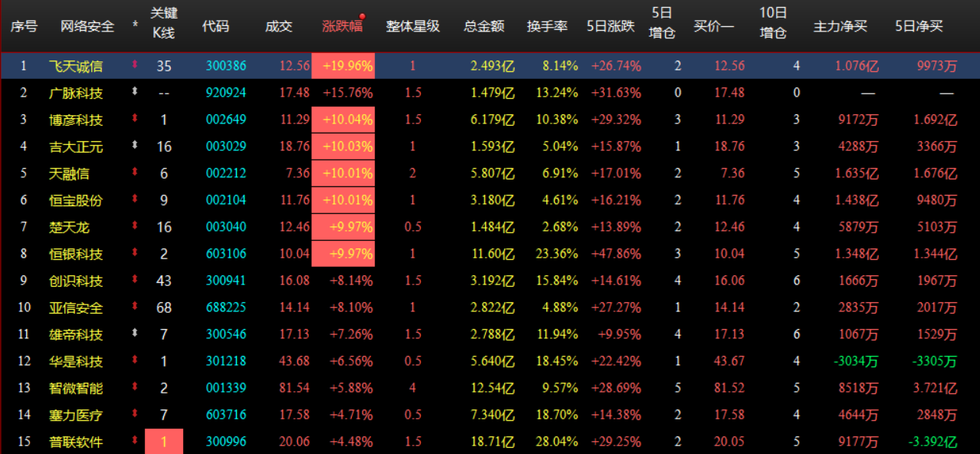Image resolution: width=980 pixels, height=454 pixels.
Task: Click the marker icon in 天融信 row
Action: pyautogui.click(x=135, y=173)
